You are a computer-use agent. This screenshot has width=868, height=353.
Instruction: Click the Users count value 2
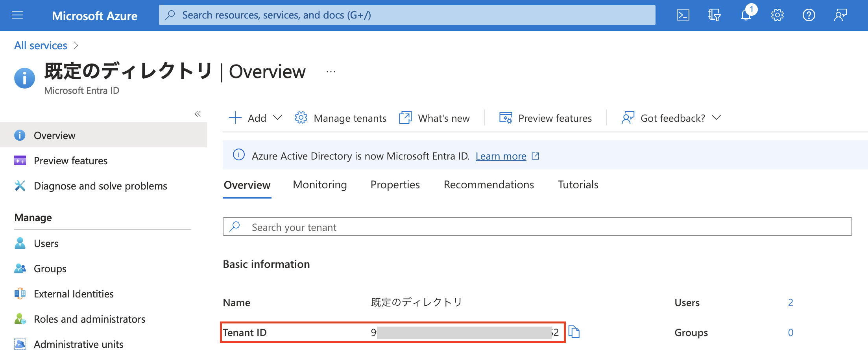pos(790,303)
